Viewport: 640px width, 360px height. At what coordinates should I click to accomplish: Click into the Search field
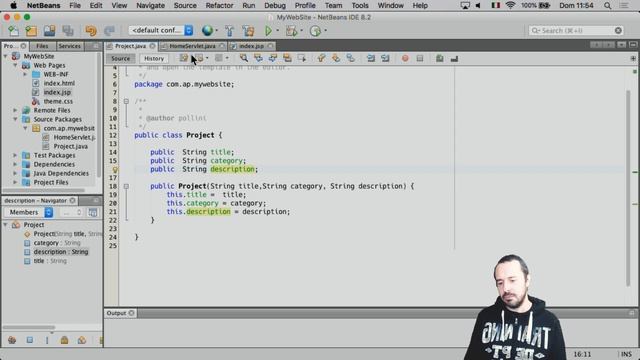click(x=576, y=31)
